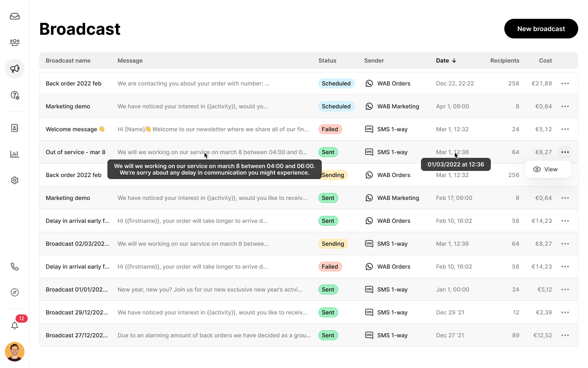
Task: Open the Inbox from the sidebar
Action: [15, 16]
